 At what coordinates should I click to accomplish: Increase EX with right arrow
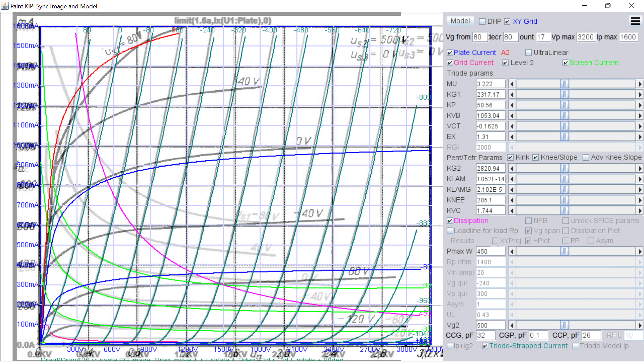(x=640, y=137)
